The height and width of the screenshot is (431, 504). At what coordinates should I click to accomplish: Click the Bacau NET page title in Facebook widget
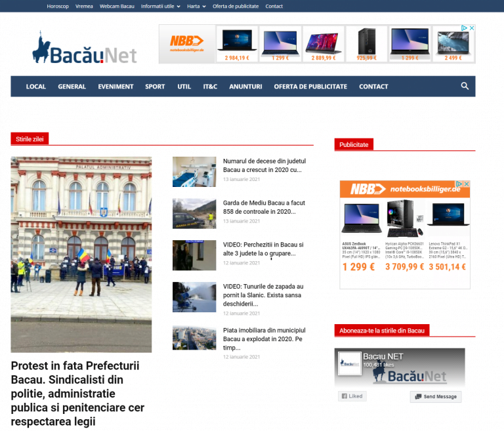tap(383, 356)
